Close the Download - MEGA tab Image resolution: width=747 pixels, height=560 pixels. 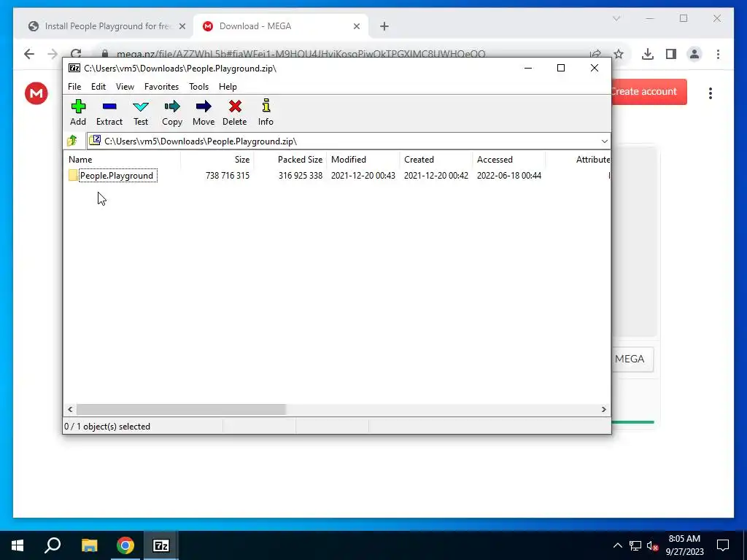(356, 26)
